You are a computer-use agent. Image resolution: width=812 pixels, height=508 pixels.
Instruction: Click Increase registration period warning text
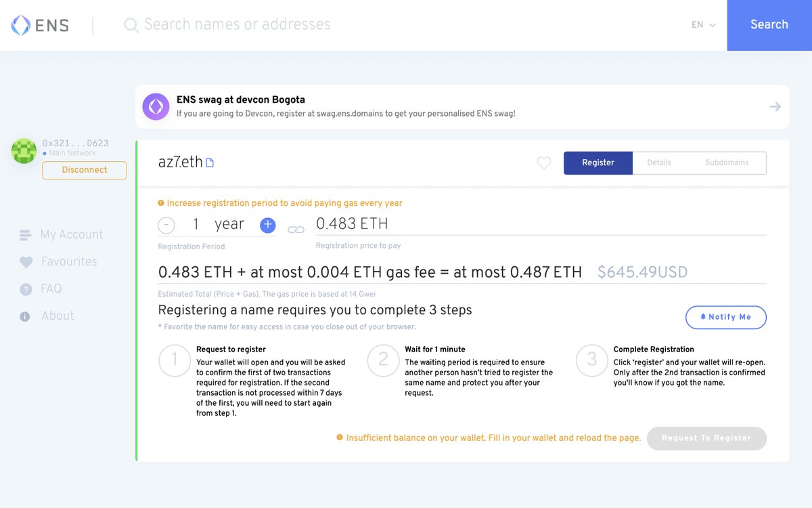click(284, 203)
